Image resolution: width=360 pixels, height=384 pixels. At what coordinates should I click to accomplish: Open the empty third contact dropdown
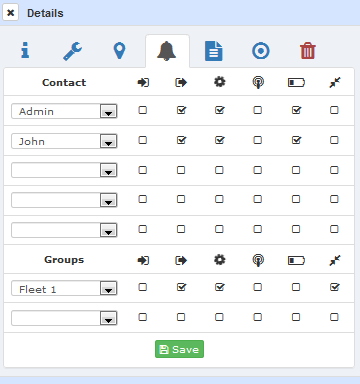(64, 170)
